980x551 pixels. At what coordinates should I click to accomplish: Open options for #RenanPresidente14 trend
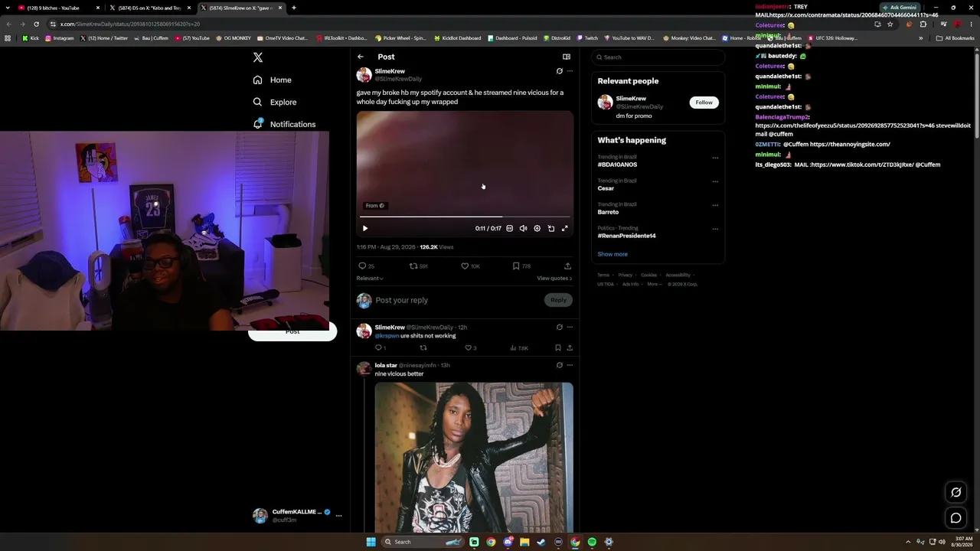click(x=715, y=229)
